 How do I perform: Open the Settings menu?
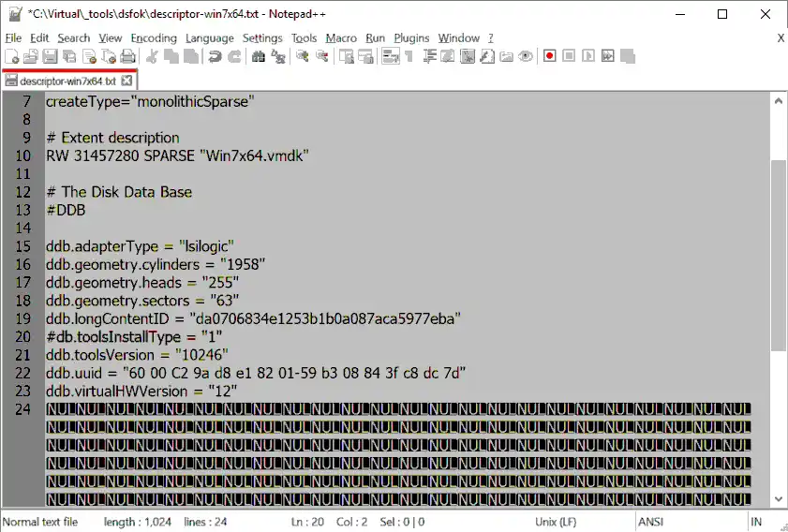point(262,38)
